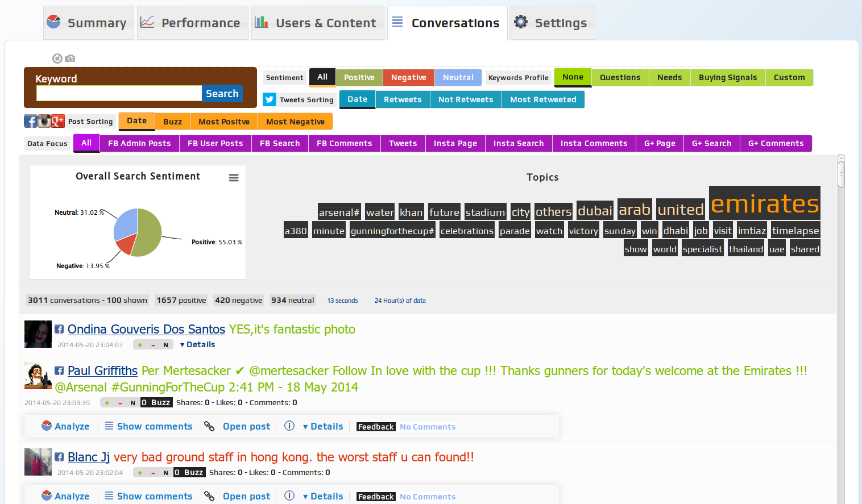Sort tweets by Most Retweeted

pos(543,99)
